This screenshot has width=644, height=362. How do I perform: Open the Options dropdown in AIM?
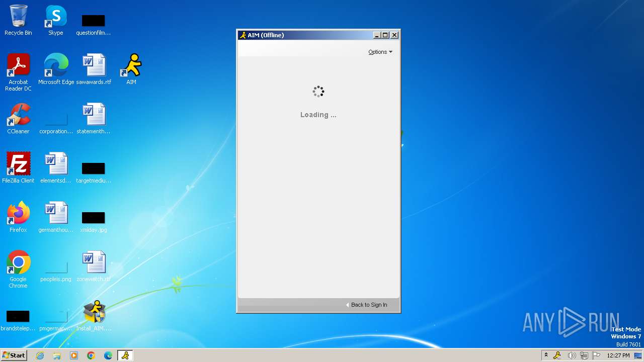tap(380, 52)
